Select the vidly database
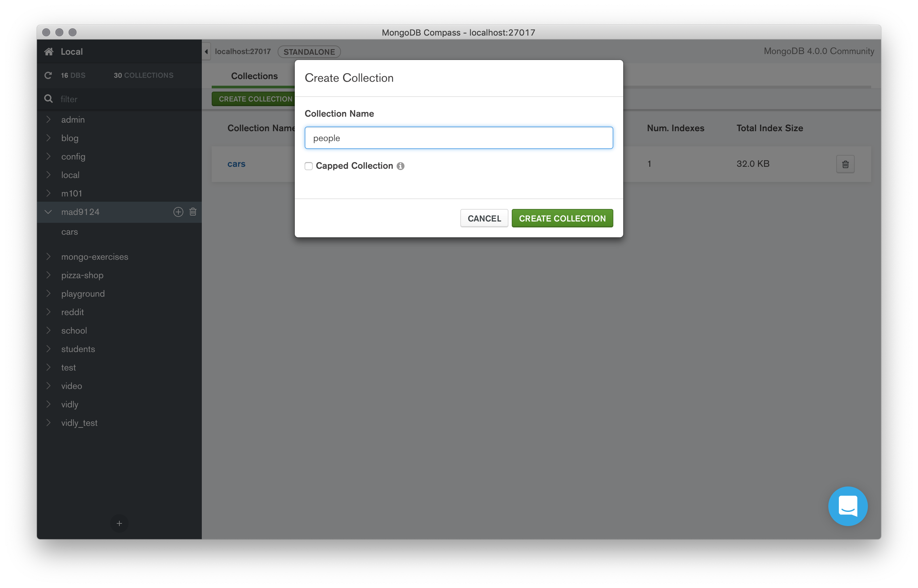The height and width of the screenshot is (588, 918). coord(70,404)
